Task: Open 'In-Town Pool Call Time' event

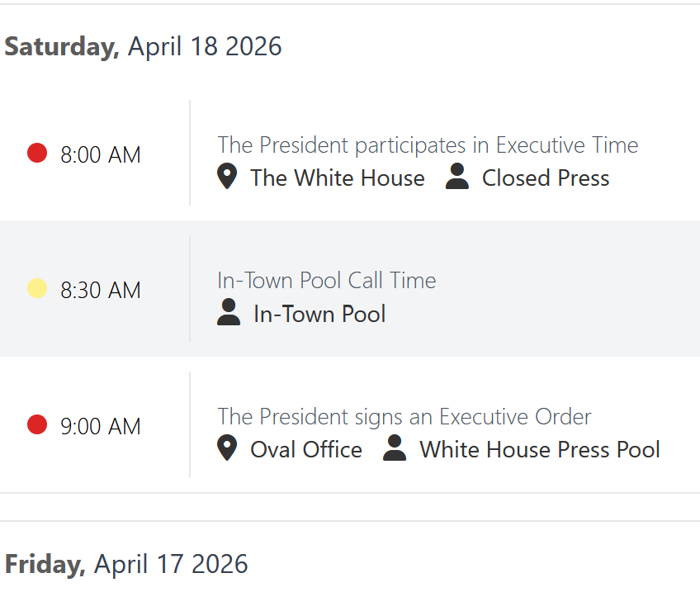Action: [326, 281]
